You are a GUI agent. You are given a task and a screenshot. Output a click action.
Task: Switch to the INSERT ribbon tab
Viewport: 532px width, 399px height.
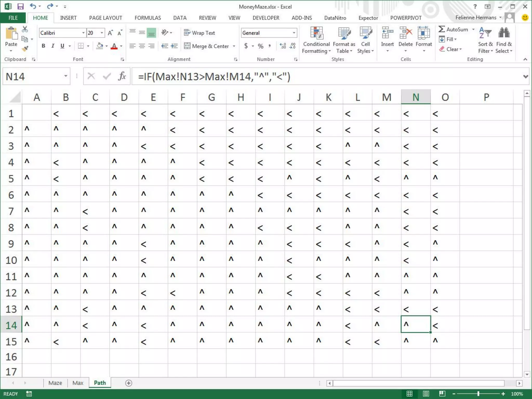[68, 18]
